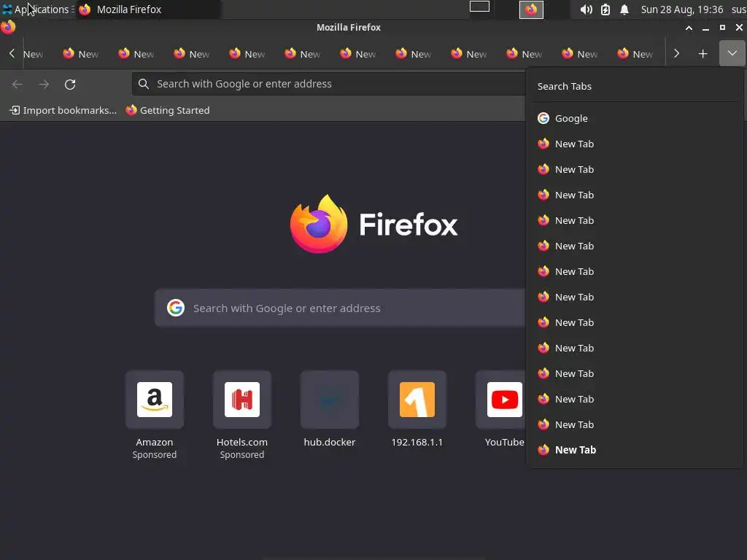Open a new tab with the plus button

pyautogui.click(x=703, y=54)
